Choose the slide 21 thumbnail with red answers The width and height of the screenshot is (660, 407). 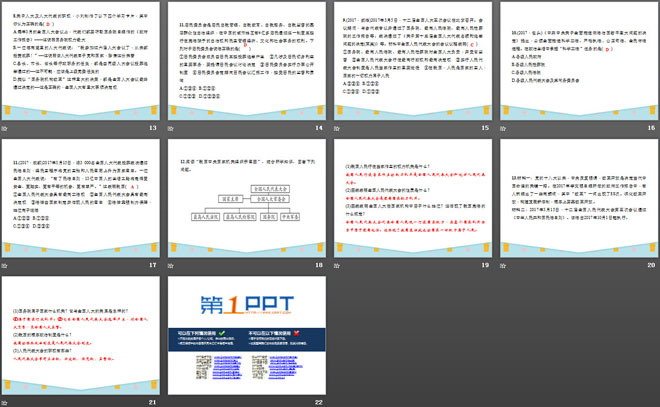83,337
